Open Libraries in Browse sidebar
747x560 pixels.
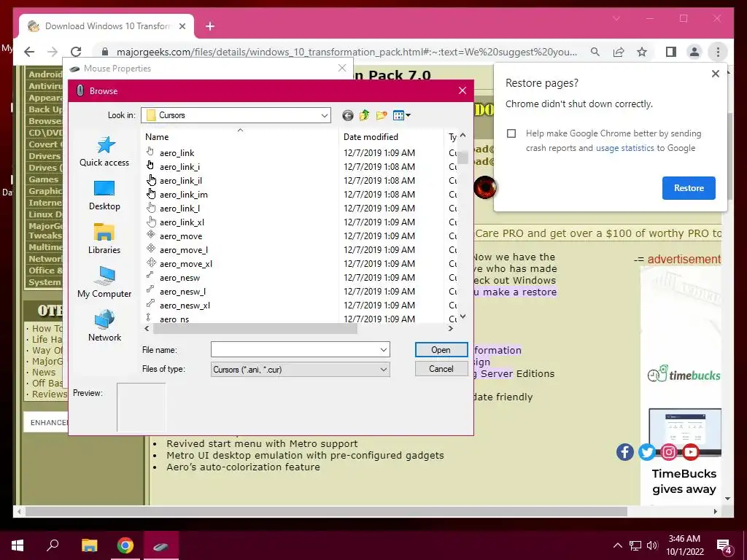(104, 239)
